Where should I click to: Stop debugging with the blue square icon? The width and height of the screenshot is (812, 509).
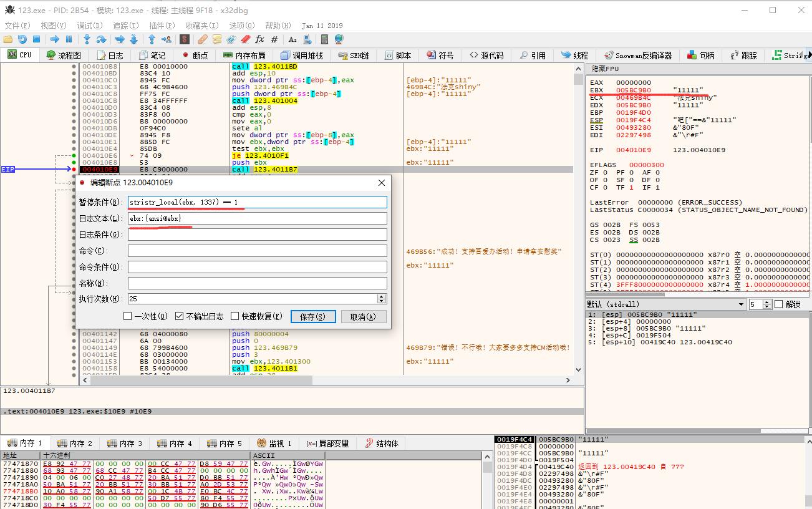(36, 39)
